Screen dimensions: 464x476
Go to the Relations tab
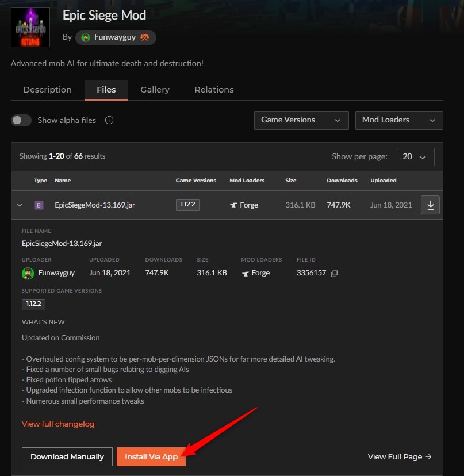pos(214,90)
